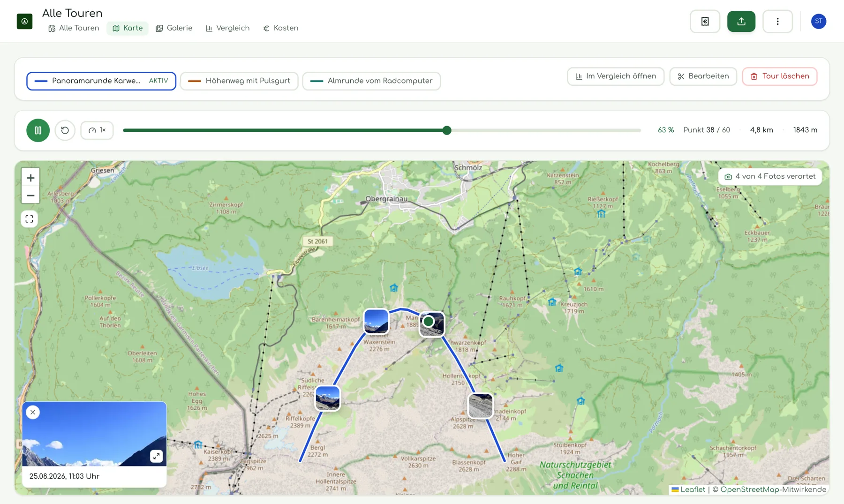Pause the tour playback

pos(38,130)
